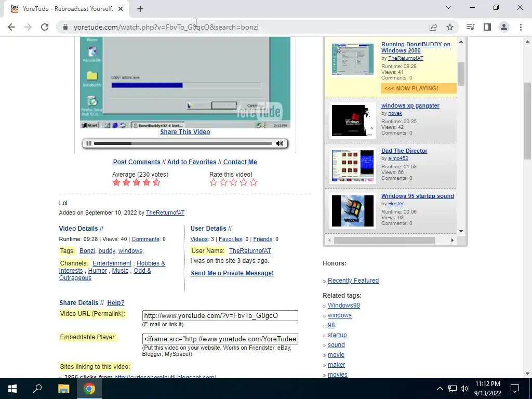Open the media control icon in the Chrome toolbar
This screenshot has width=532, height=399.
[x=470, y=27]
